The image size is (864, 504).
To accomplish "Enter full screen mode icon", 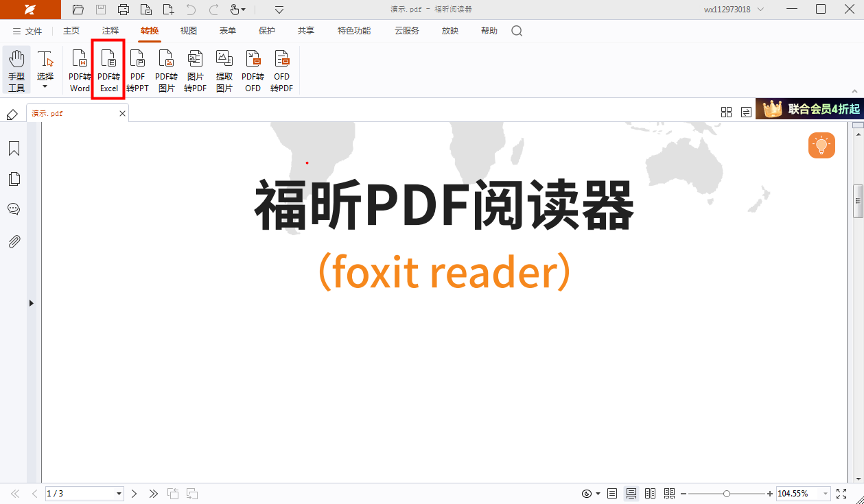I will point(842,494).
